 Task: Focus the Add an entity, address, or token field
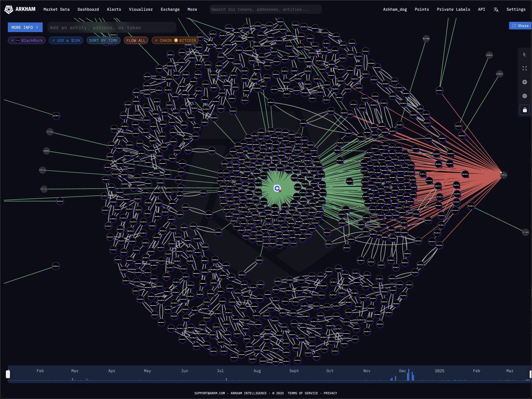coord(112,27)
